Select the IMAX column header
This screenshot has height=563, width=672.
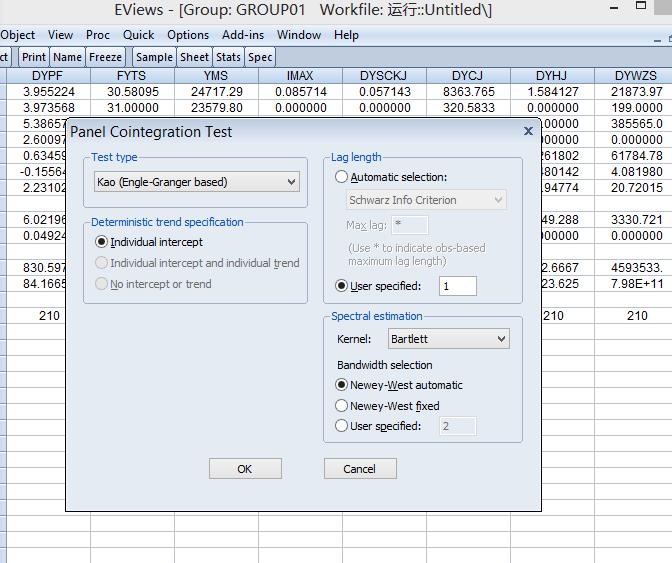pyautogui.click(x=300, y=76)
